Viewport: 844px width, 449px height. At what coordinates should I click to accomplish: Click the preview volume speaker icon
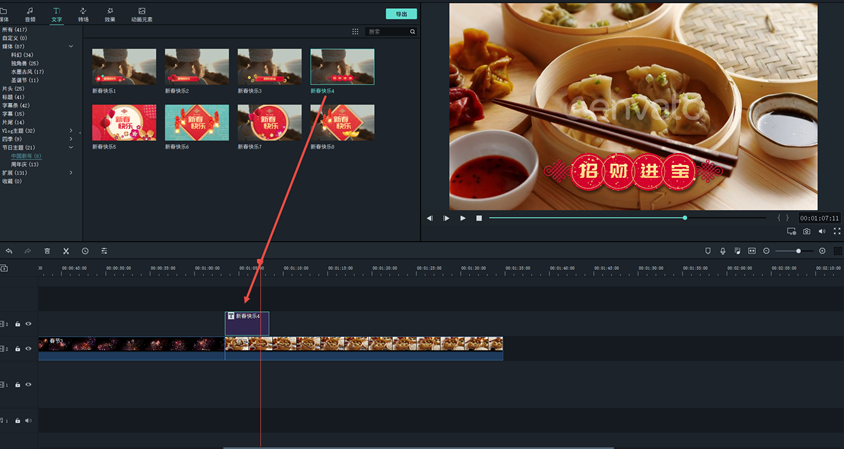click(x=822, y=231)
